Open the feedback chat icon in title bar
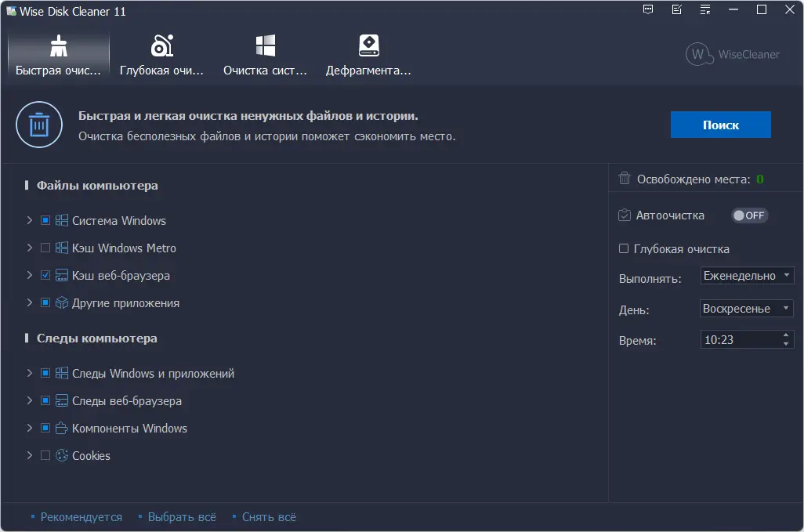804x532 pixels. click(x=648, y=9)
